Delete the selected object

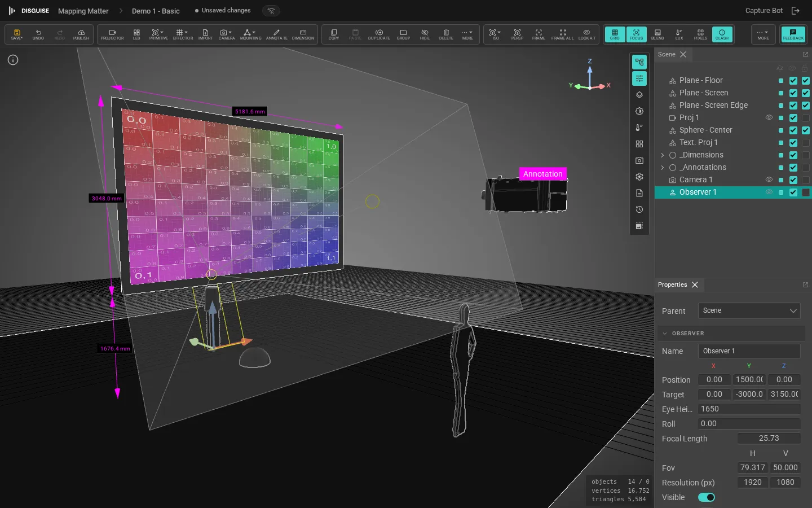(x=446, y=34)
